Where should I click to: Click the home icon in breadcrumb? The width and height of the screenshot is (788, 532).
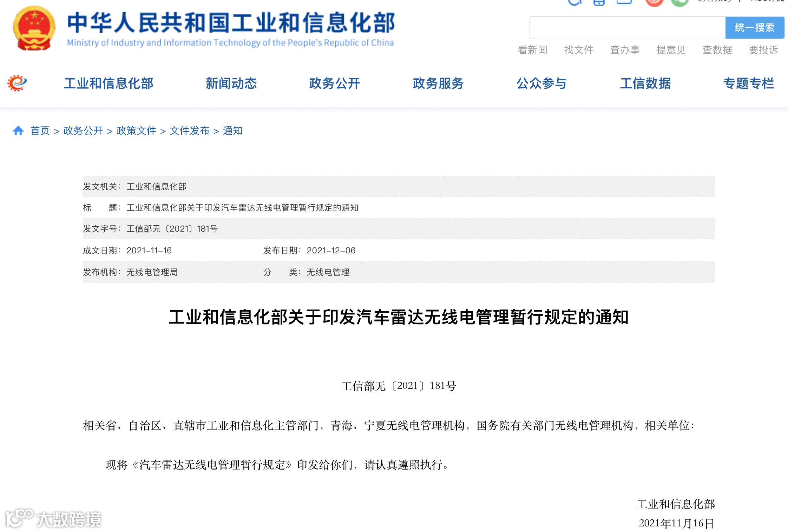point(18,131)
